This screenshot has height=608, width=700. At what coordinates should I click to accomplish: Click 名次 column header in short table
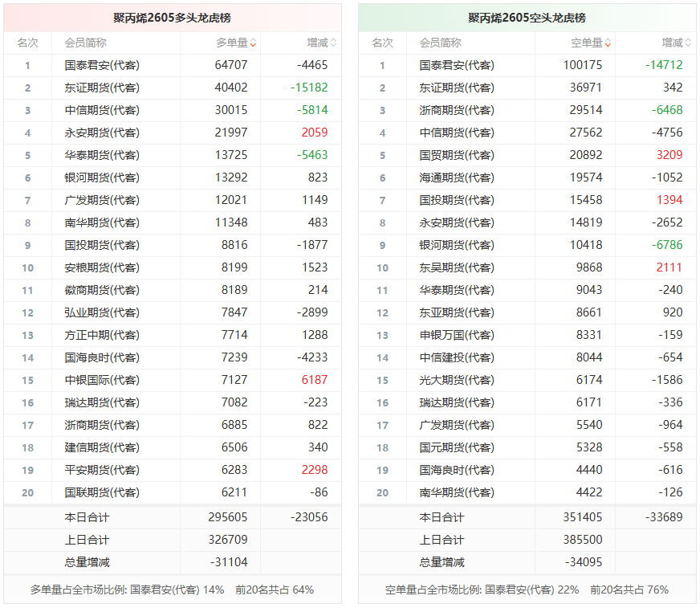coord(382,43)
